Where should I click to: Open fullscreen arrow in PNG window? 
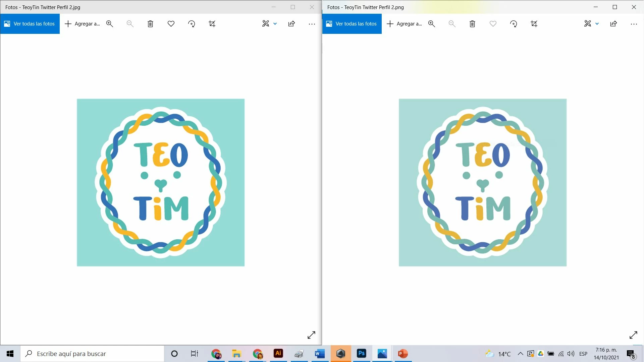pyautogui.click(x=633, y=335)
